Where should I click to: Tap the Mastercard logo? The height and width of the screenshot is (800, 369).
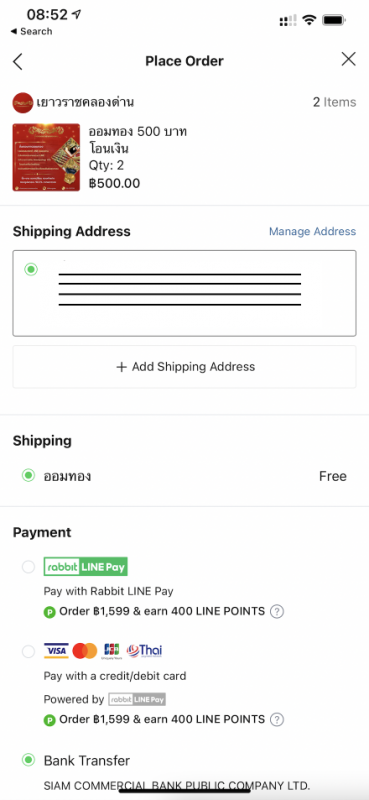coord(85,651)
